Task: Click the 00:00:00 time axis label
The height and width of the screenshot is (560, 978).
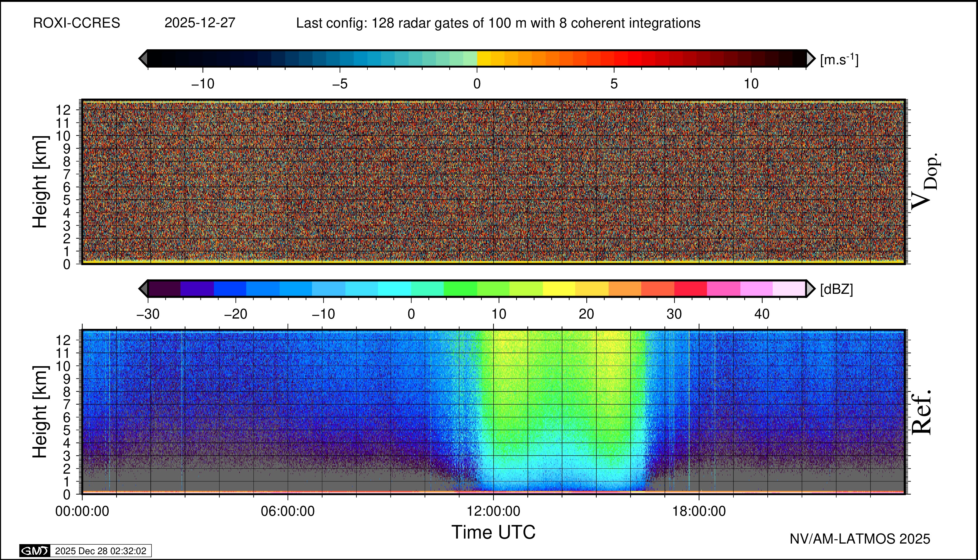Action: click(x=82, y=511)
